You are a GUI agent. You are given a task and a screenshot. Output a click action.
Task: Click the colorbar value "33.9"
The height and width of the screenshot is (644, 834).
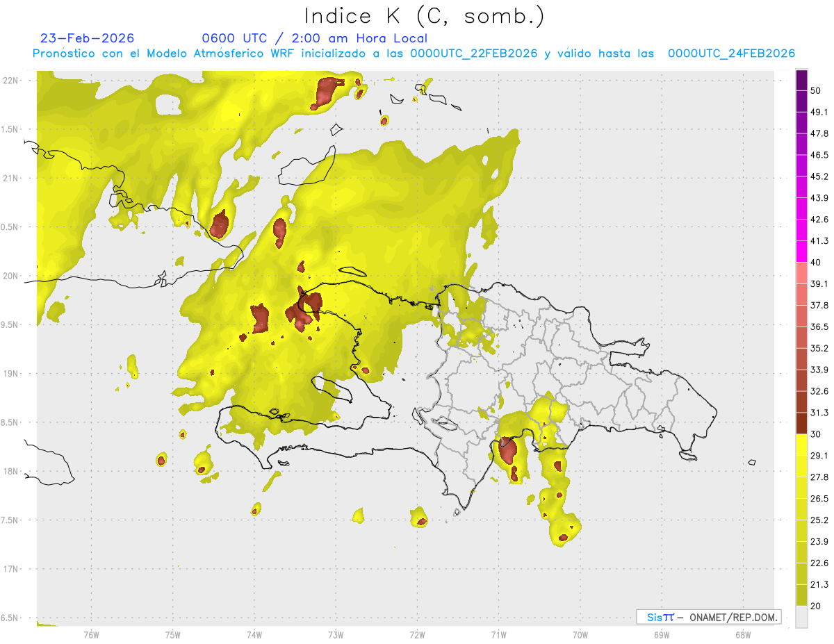[819, 370]
